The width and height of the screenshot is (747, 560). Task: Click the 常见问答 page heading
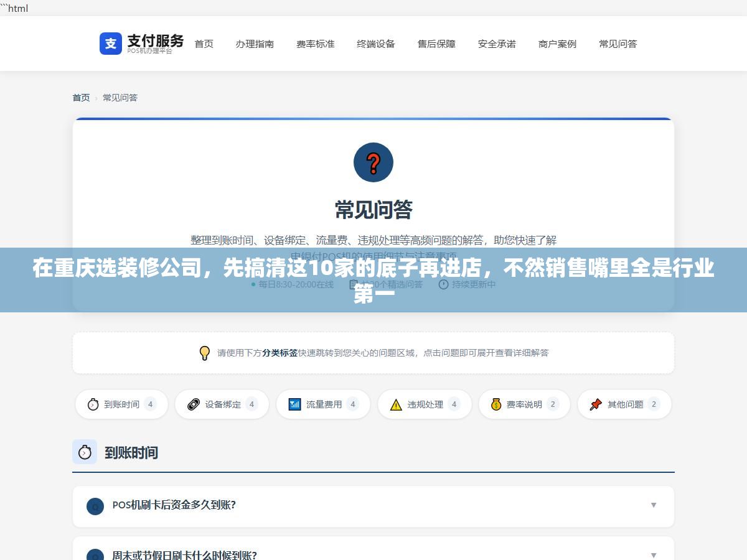374,210
